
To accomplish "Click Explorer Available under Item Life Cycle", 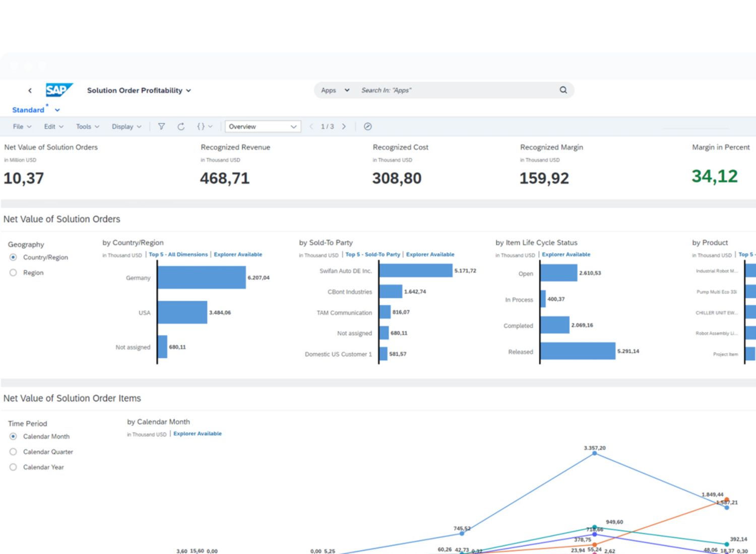I will [566, 254].
